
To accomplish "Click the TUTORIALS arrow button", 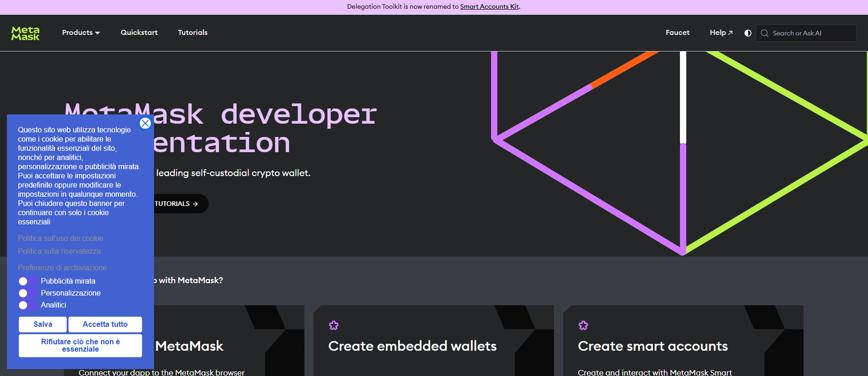I will coord(180,204).
